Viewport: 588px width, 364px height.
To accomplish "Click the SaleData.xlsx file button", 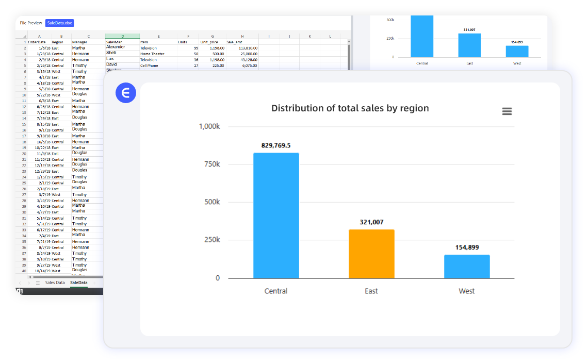I will (x=60, y=23).
